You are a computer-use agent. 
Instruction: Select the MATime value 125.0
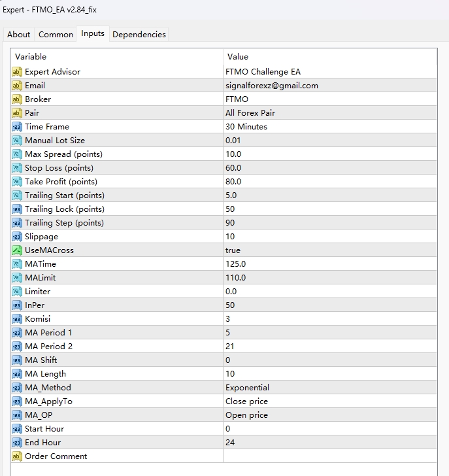click(x=235, y=264)
